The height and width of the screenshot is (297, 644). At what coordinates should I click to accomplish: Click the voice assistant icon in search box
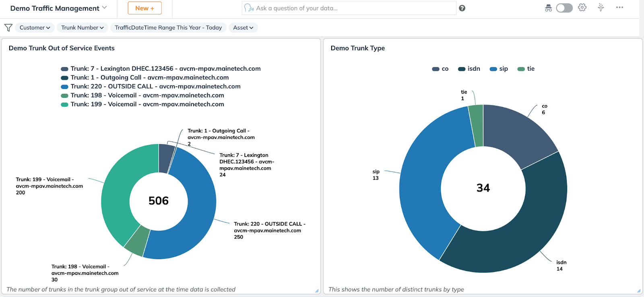tap(249, 8)
